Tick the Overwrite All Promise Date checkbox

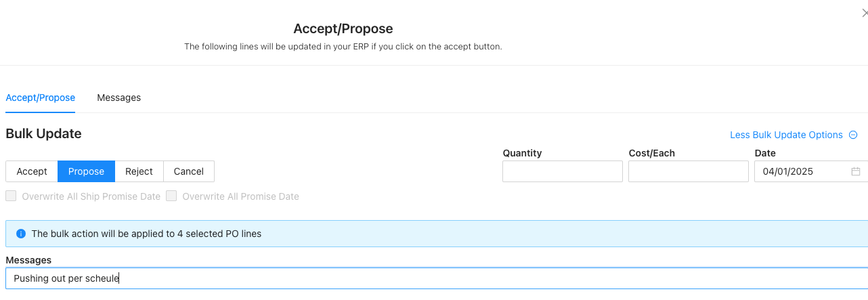tap(171, 196)
